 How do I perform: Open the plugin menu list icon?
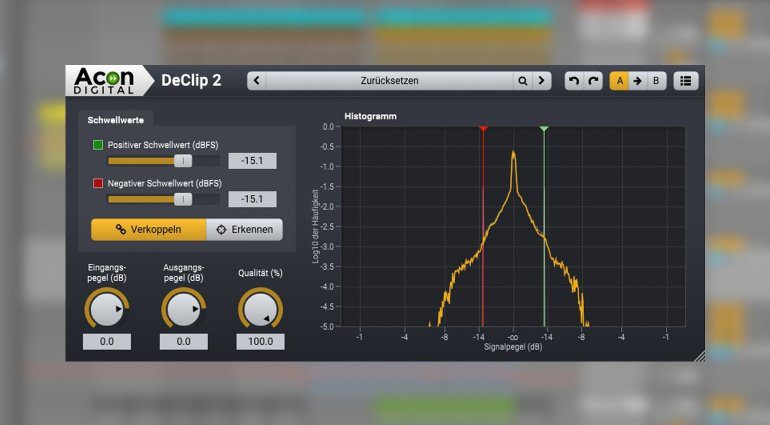686,81
